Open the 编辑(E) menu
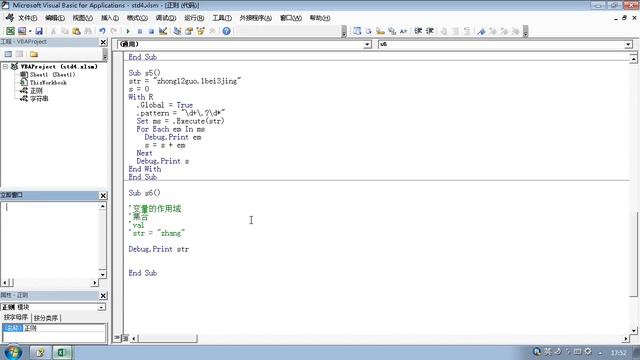 click(x=55, y=18)
